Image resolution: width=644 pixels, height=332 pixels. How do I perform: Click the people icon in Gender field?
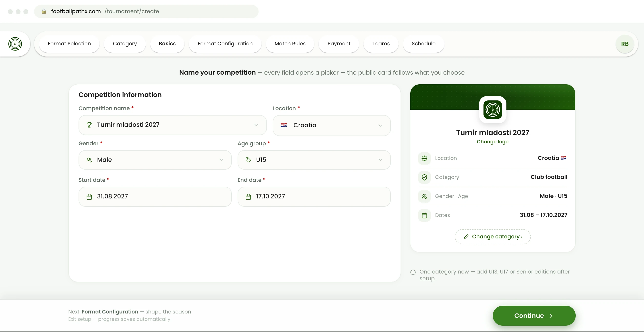[89, 160]
